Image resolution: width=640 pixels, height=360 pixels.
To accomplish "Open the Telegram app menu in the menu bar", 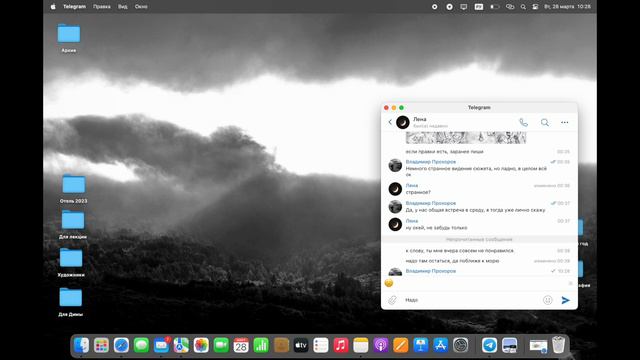I will 74,7.
